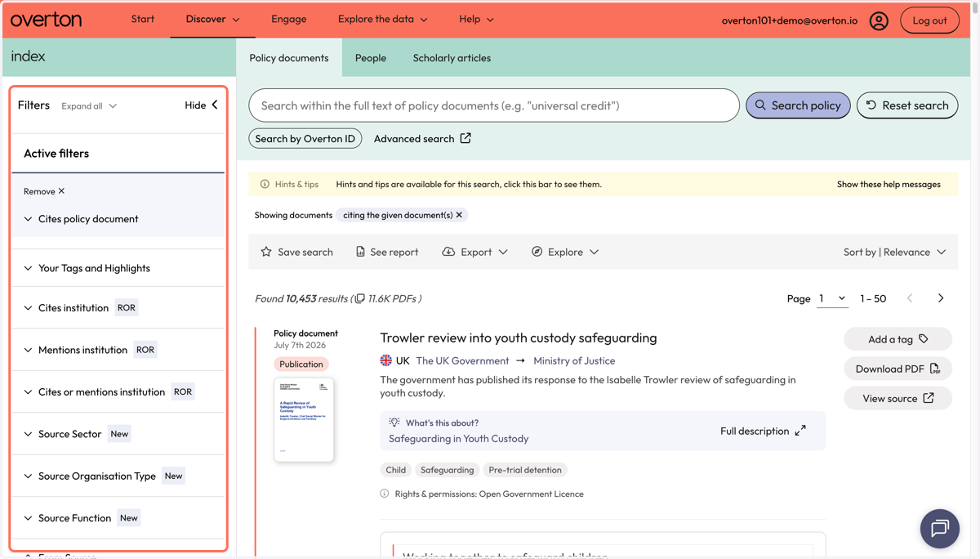Open Explore the data menu
980x559 pixels.
pos(382,19)
